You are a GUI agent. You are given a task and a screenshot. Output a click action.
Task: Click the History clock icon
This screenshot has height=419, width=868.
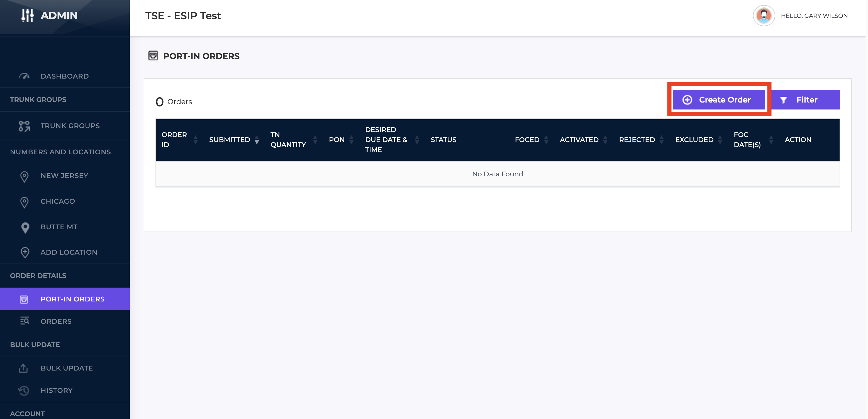coord(24,390)
